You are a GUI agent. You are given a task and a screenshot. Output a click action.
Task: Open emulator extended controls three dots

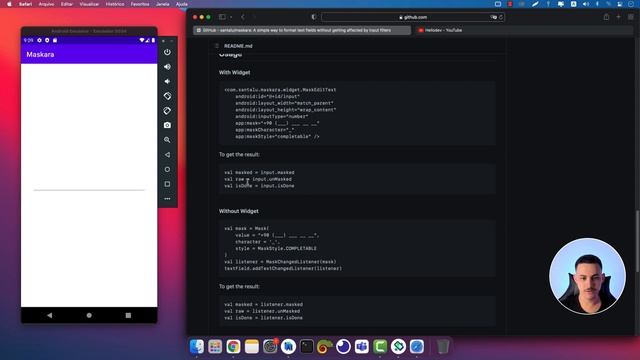[x=167, y=199]
